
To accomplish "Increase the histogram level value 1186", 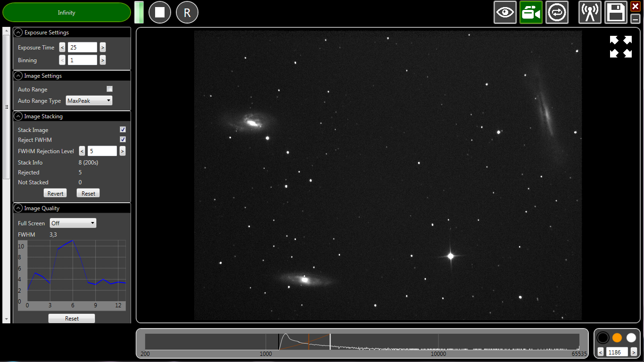I will click(634, 352).
